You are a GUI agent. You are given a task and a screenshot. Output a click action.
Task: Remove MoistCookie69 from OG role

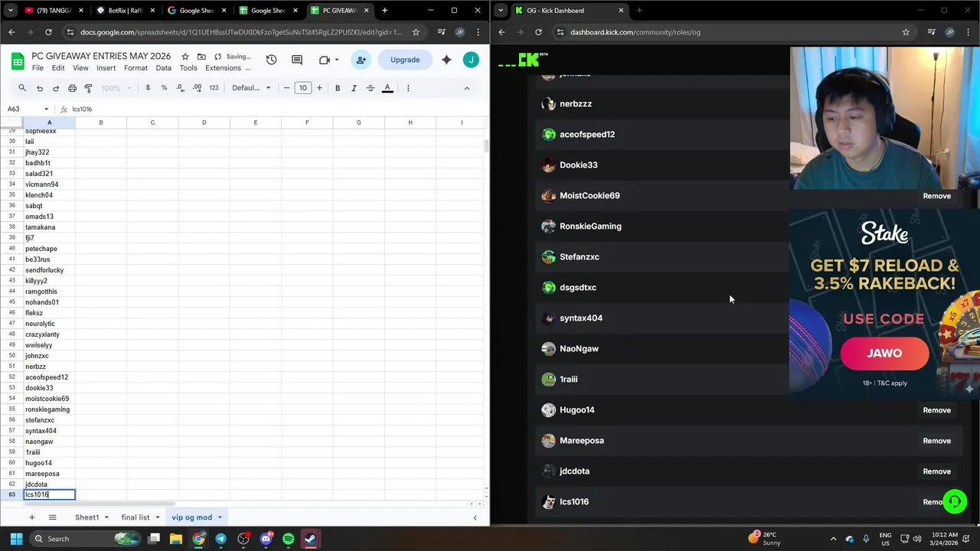pyautogui.click(x=936, y=196)
